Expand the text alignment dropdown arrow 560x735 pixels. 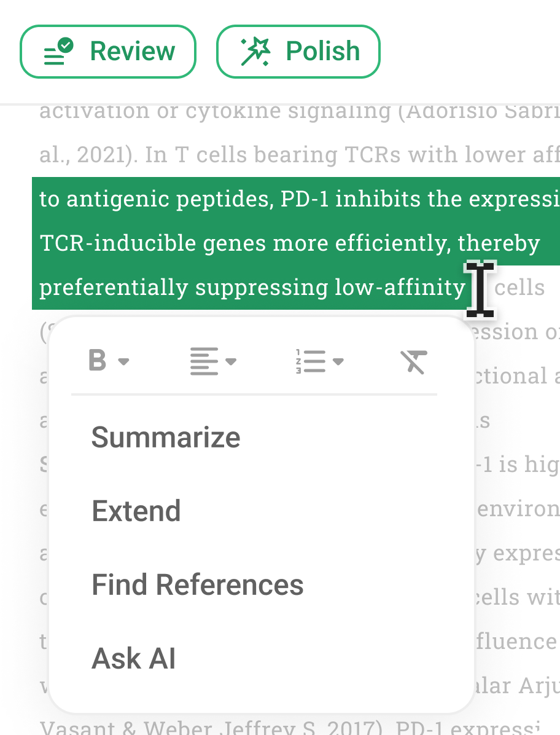click(x=231, y=361)
